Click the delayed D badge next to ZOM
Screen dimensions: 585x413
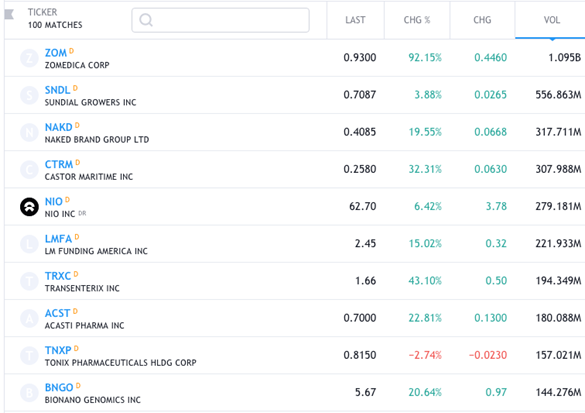coord(71,51)
